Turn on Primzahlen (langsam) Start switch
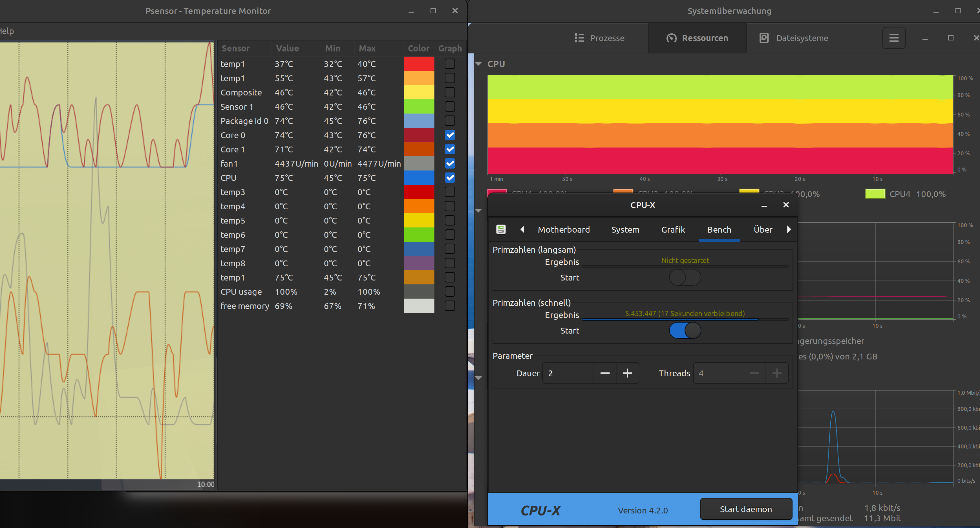The width and height of the screenshot is (980, 528). 685,277
